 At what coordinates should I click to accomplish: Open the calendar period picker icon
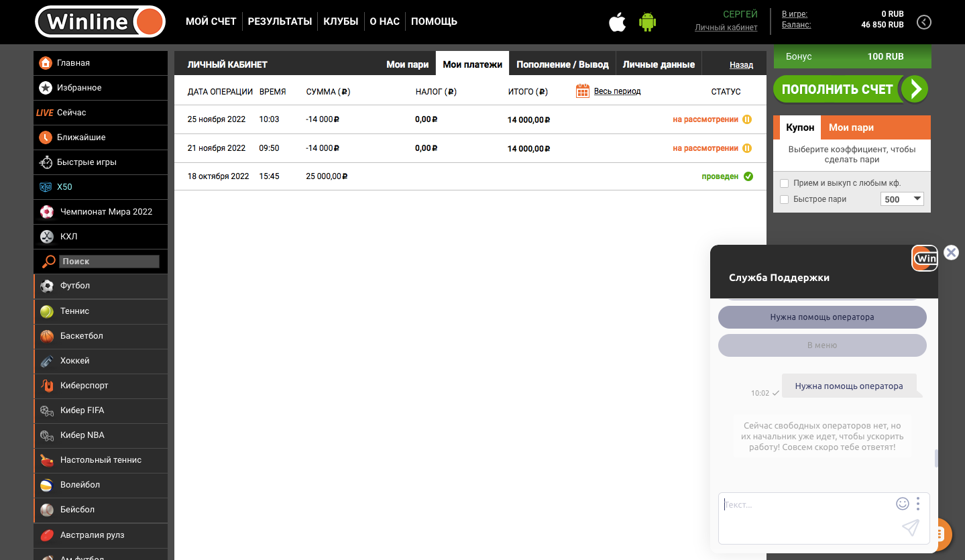(x=582, y=91)
